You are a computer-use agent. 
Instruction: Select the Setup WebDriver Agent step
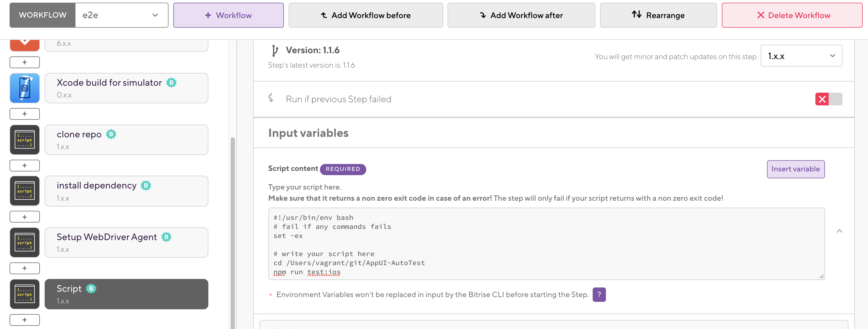click(x=126, y=242)
